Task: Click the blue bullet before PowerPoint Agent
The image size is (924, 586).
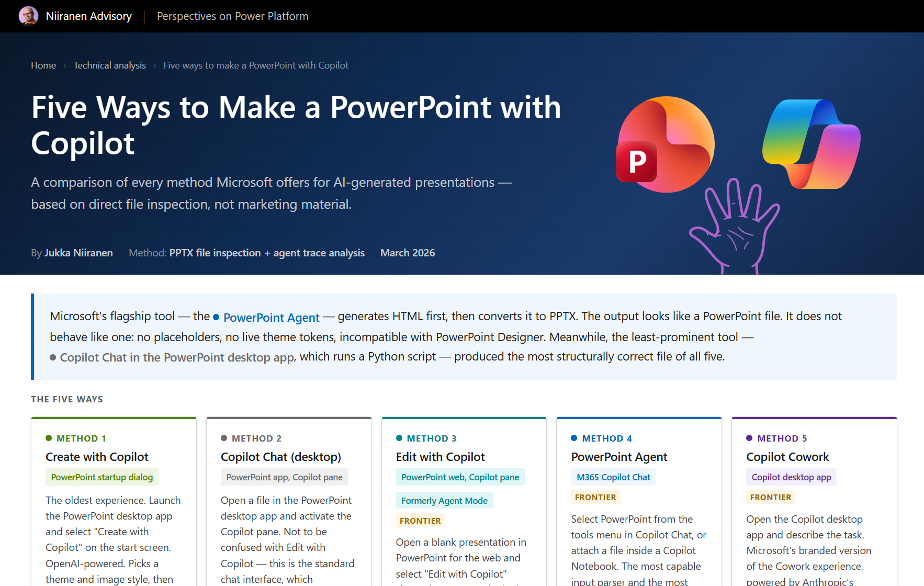Action: pyautogui.click(x=216, y=317)
